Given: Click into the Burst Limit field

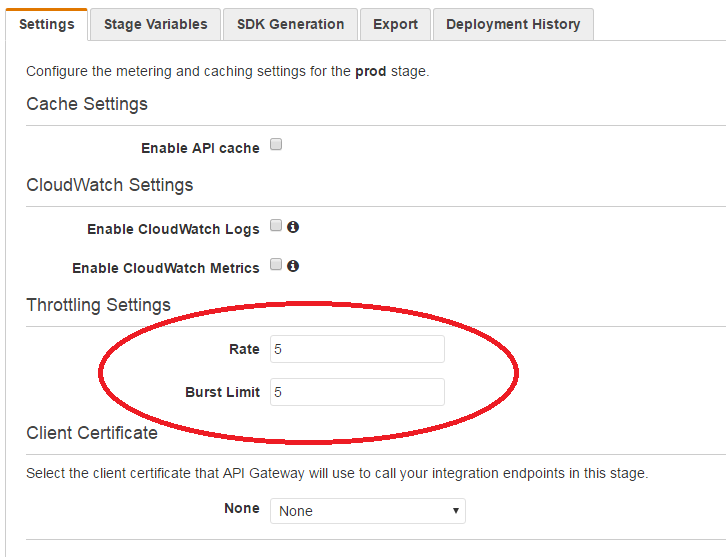Looking at the screenshot, I should pos(356,392).
